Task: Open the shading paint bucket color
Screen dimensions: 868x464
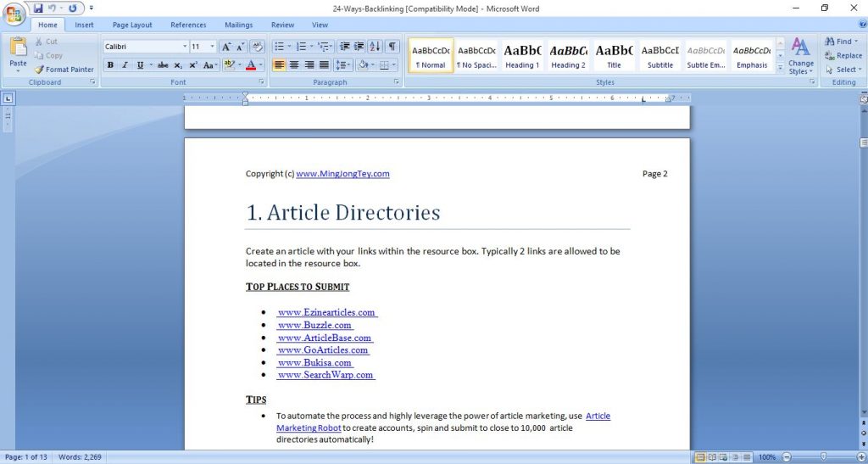Action: [x=363, y=65]
